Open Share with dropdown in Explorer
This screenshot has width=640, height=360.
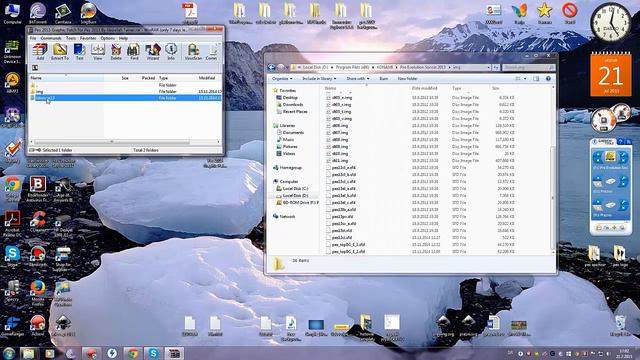(358, 78)
